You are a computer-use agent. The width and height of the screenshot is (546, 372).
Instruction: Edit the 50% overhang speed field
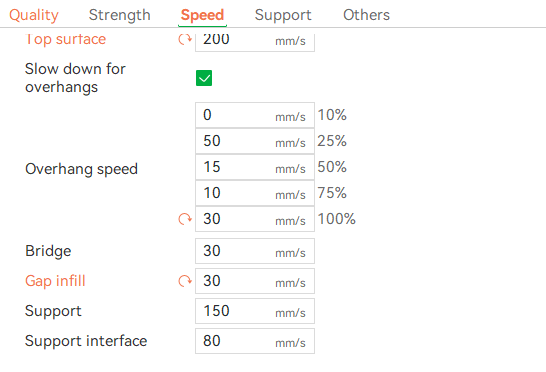coord(255,167)
